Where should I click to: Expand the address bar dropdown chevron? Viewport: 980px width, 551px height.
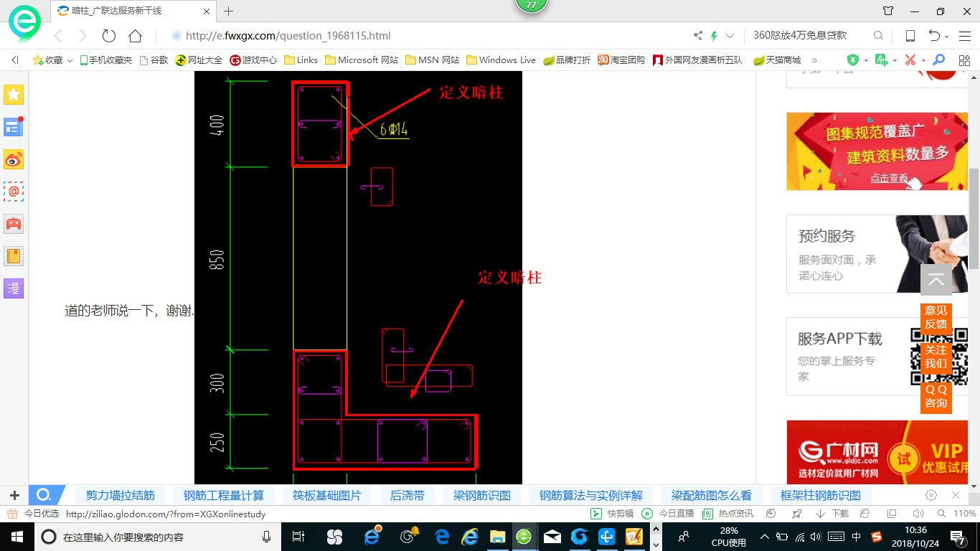click(x=730, y=36)
